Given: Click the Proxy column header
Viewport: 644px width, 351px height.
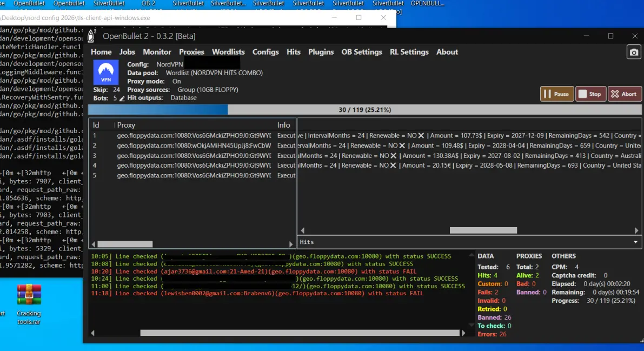Looking at the screenshot, I should coord(126,125).
